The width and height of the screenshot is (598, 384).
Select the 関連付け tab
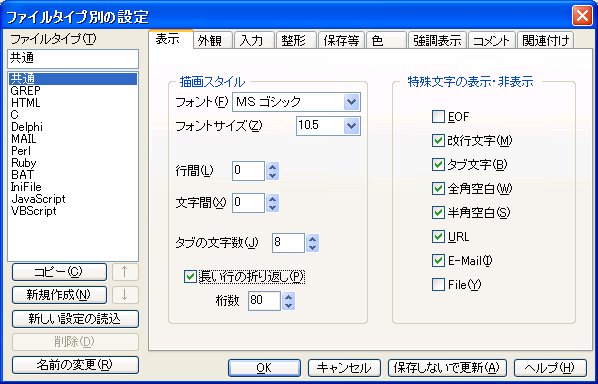545,40
